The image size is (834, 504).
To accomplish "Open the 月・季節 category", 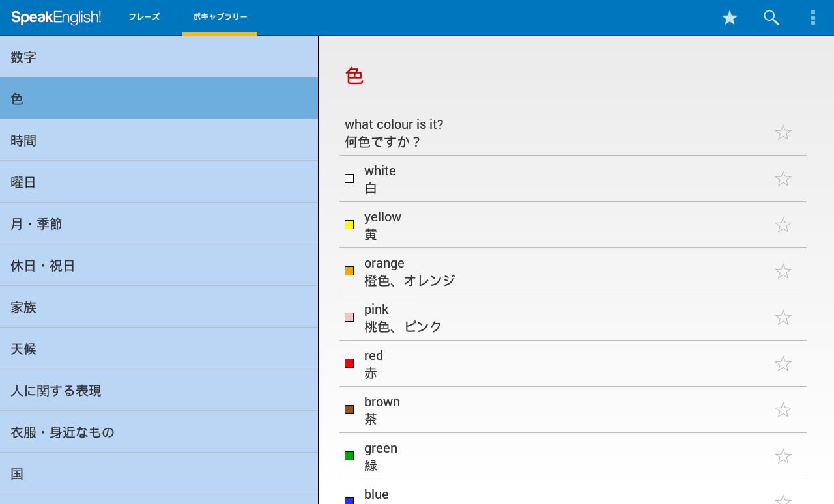I will [x=159, y=223].
